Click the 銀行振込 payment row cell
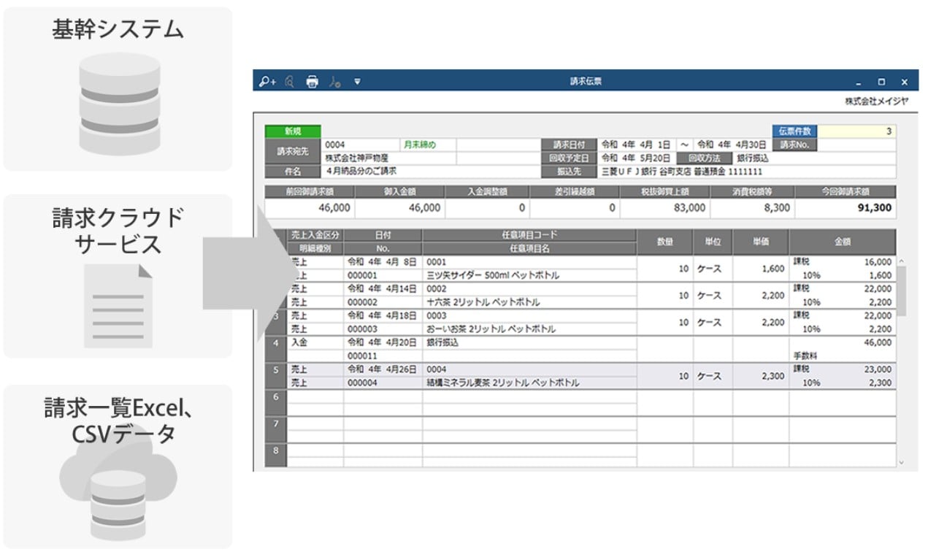928x560 pixels. pyautogui.click(x=529, y=342)
